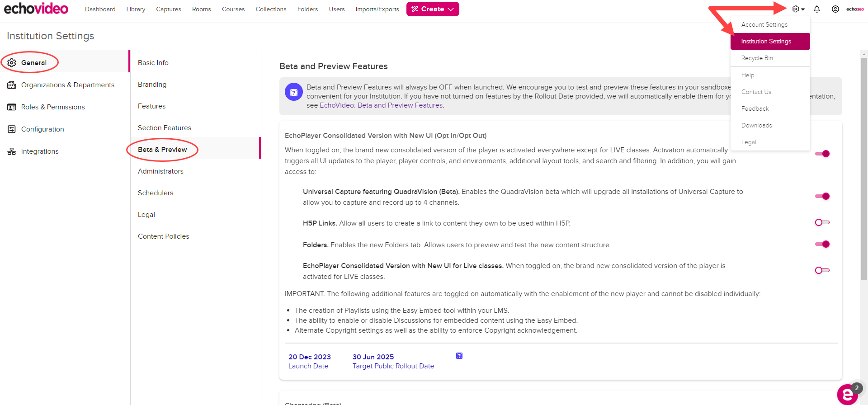
Task: Open Features section
Action: [195, 106]
